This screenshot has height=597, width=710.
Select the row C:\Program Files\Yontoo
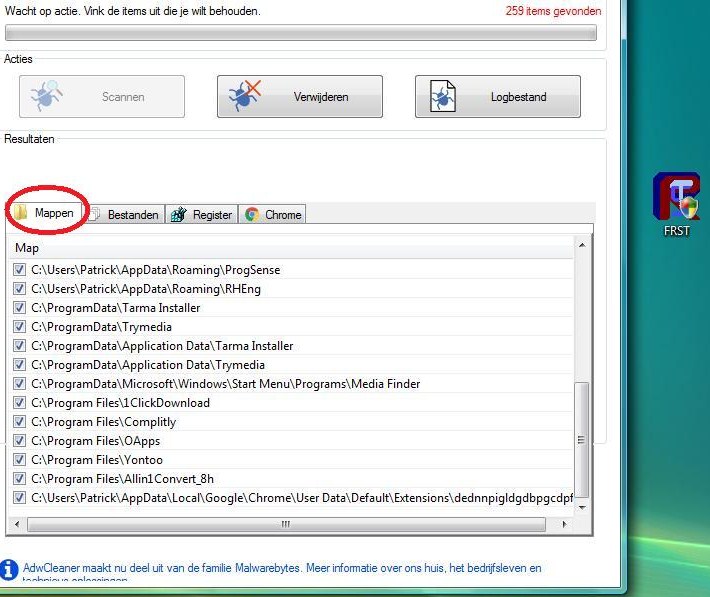click(291, 460)
